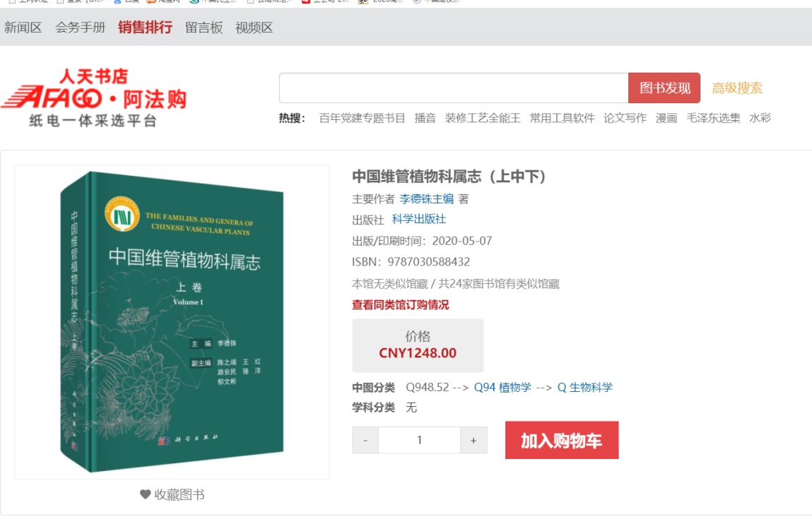Click the 图书发现 search button
Image resolution: width=812 pixels, height=519 pixels.
(664, 88)
